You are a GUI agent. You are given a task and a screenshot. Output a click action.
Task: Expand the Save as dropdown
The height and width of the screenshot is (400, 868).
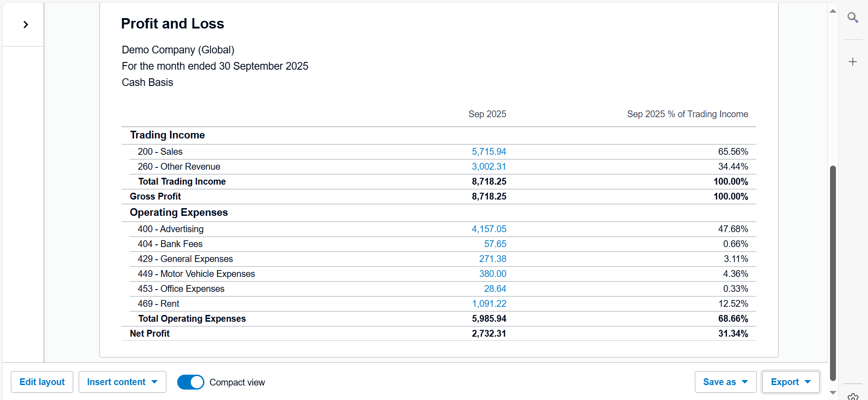725,382
